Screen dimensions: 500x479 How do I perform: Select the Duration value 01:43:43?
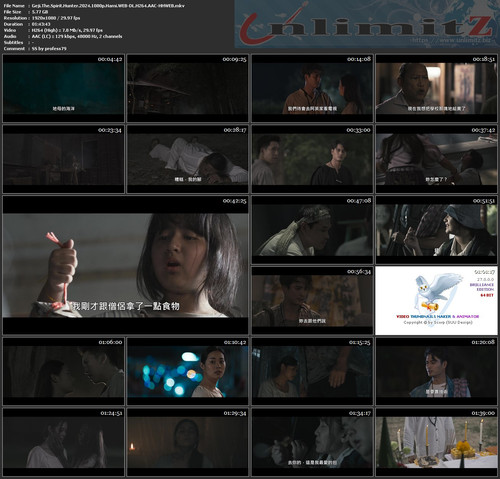click(41, 24)
